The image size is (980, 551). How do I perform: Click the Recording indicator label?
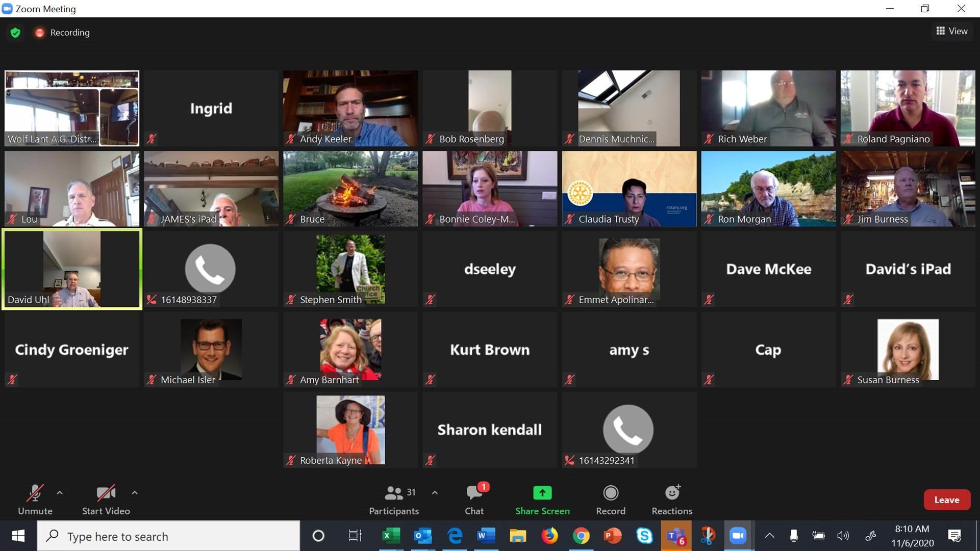[x=69, y=33]
